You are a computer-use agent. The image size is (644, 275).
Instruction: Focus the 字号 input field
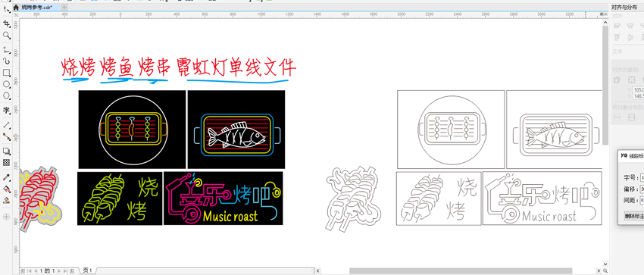pos(641,177)
